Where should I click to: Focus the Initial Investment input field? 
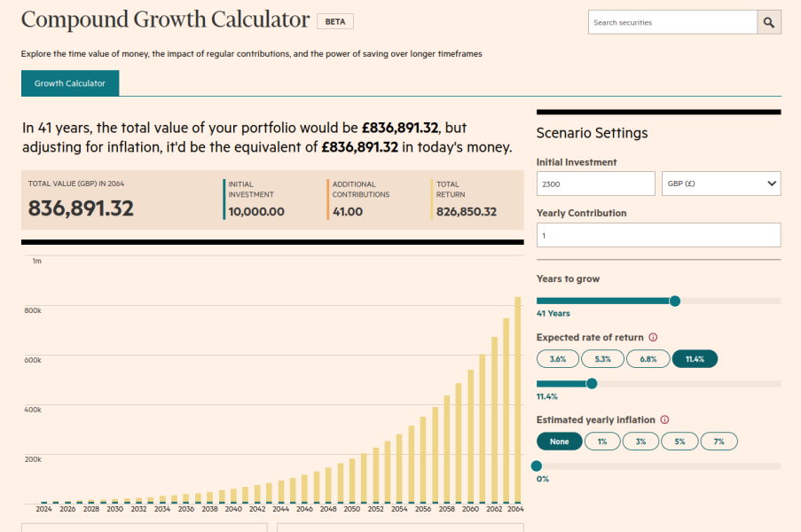coord(595,184)
